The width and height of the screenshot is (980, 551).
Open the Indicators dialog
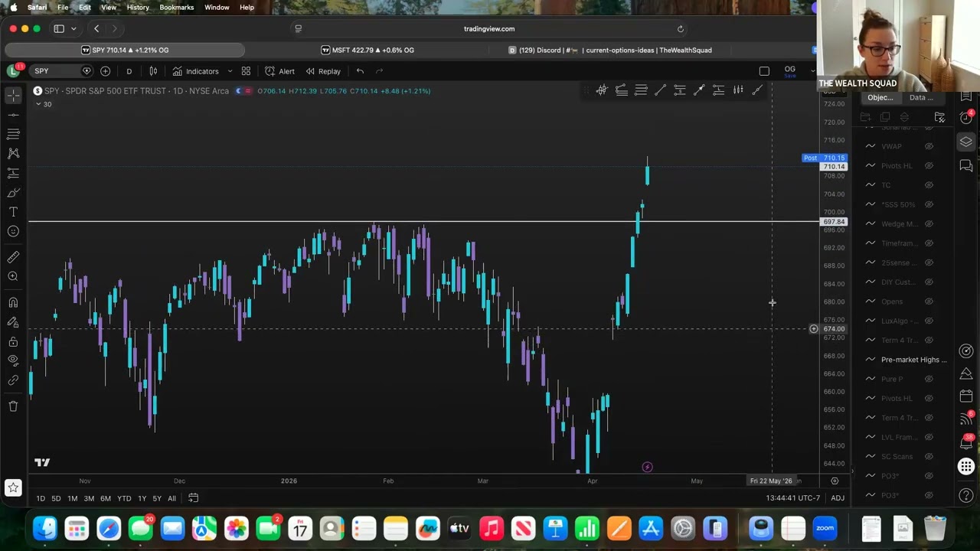(196, 71)
